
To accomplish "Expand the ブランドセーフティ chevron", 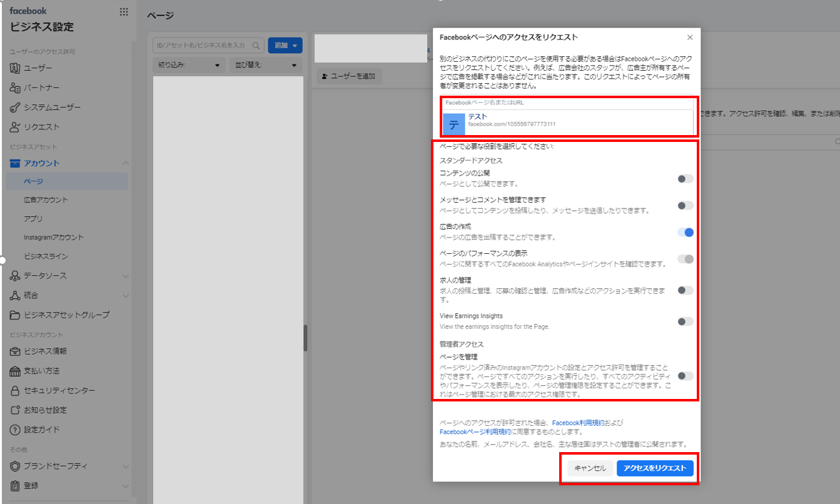I will pos(125,466).
